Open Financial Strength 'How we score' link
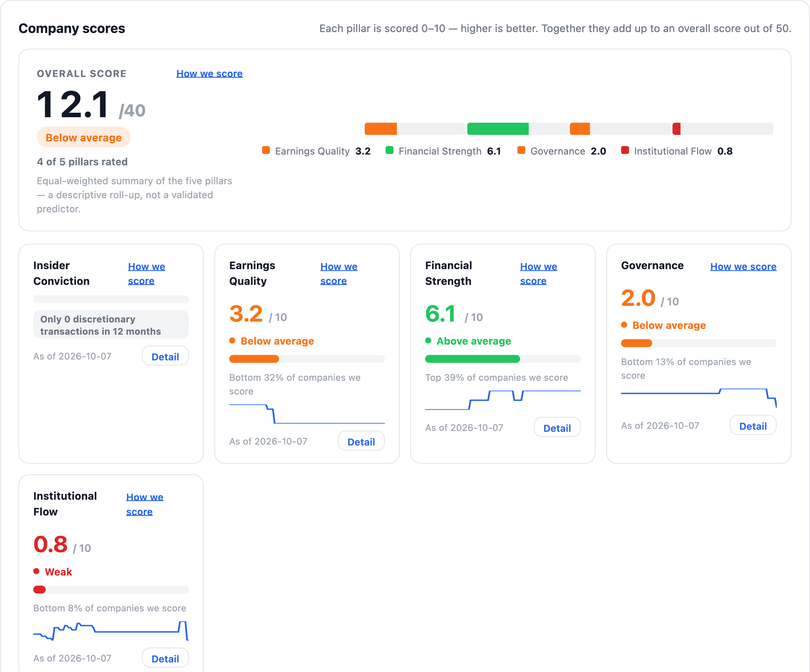Image resolution: width=810 pixels, height=672 pixels. click(538, 273)
